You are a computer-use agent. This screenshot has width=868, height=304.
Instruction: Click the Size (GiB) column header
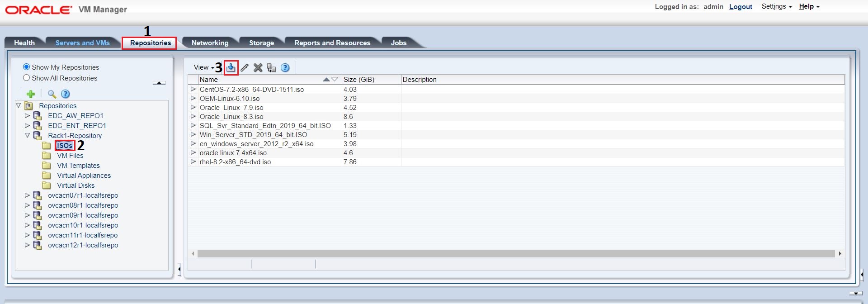click(371, 80)
